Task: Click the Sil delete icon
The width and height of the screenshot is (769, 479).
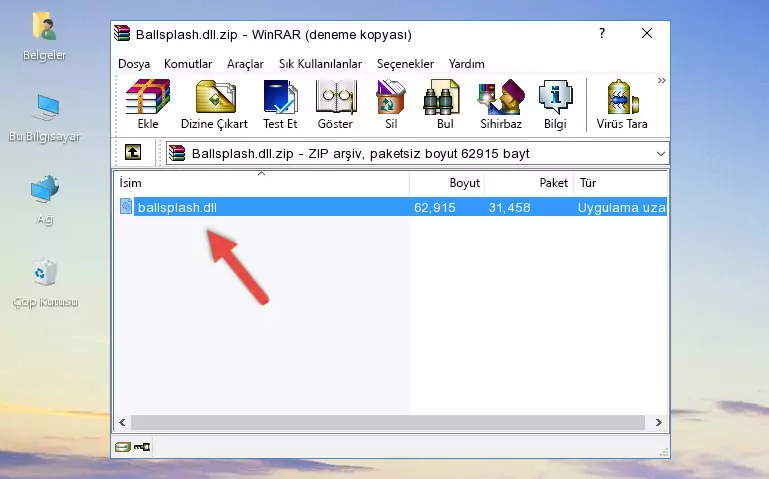Action: 391,104
